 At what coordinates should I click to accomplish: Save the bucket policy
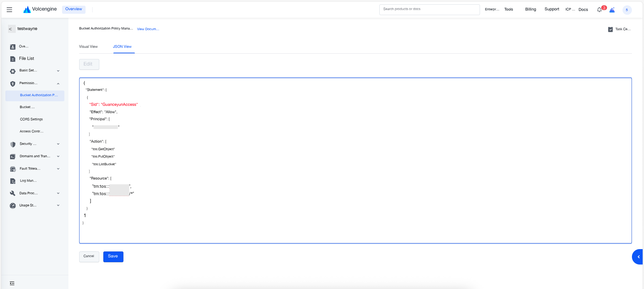click(113, 256)
